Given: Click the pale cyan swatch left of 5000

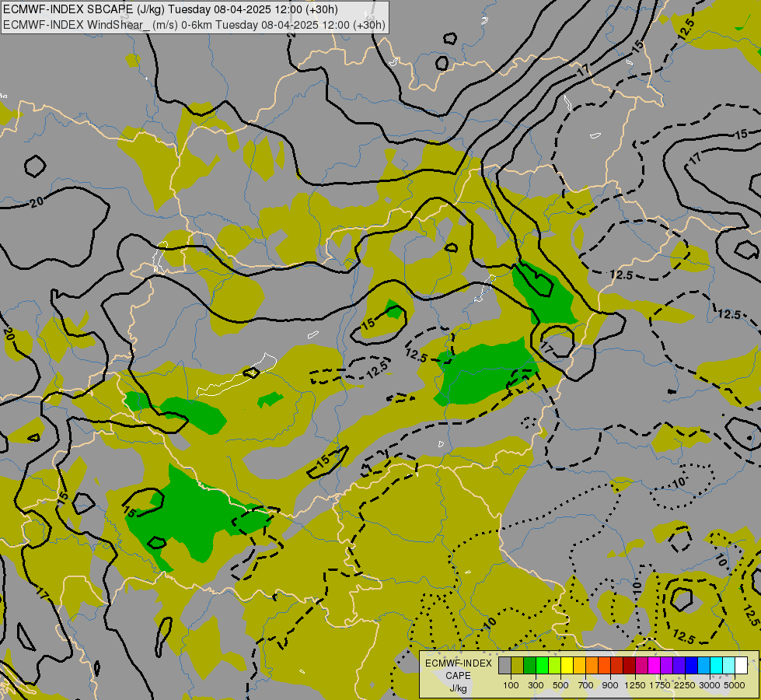Looking at the screenshot, I should (x=729, y=666).
